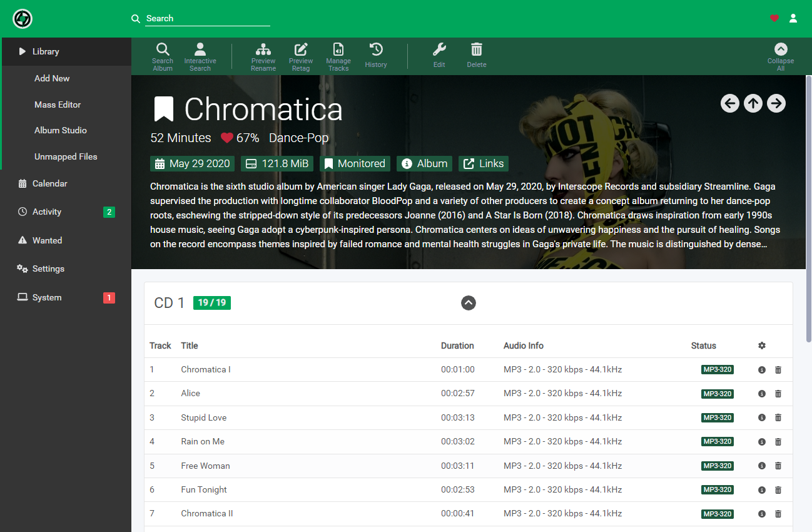Go to the next album arrow
The image size is (812, 532).
[776, 103]
